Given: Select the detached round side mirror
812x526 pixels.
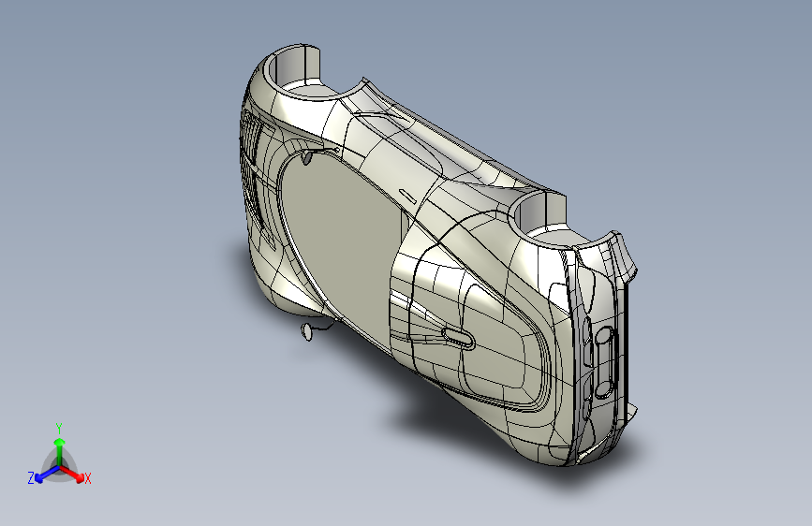Looking at the screenshot, I should [306, 330].
